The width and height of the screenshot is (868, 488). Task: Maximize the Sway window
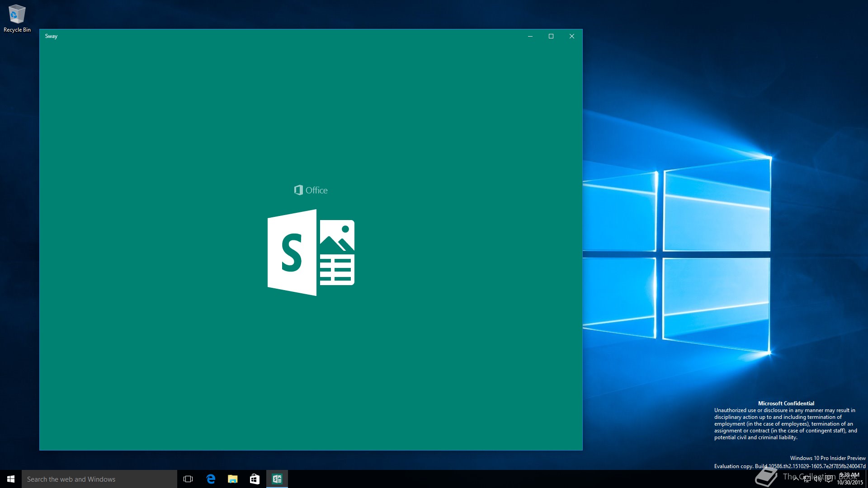pyautogui.click(x=551, y=36)
